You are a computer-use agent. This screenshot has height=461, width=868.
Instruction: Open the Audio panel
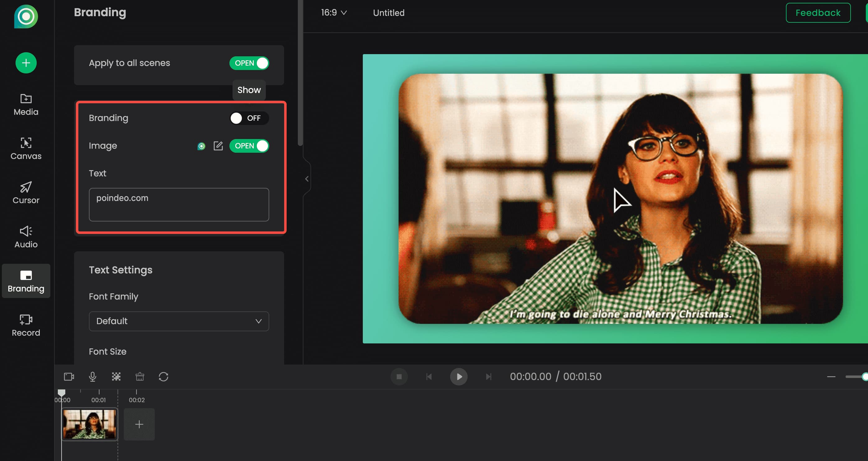pos(26,237)
